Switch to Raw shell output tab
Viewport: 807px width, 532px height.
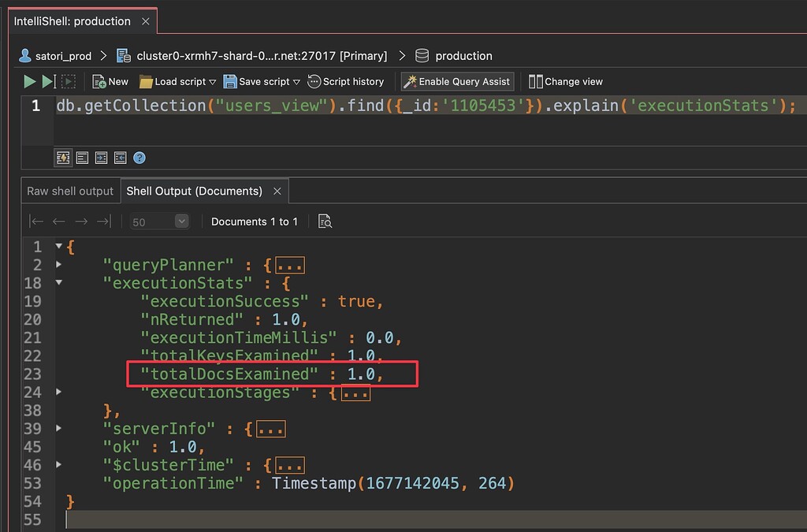(x=70, y=191)
